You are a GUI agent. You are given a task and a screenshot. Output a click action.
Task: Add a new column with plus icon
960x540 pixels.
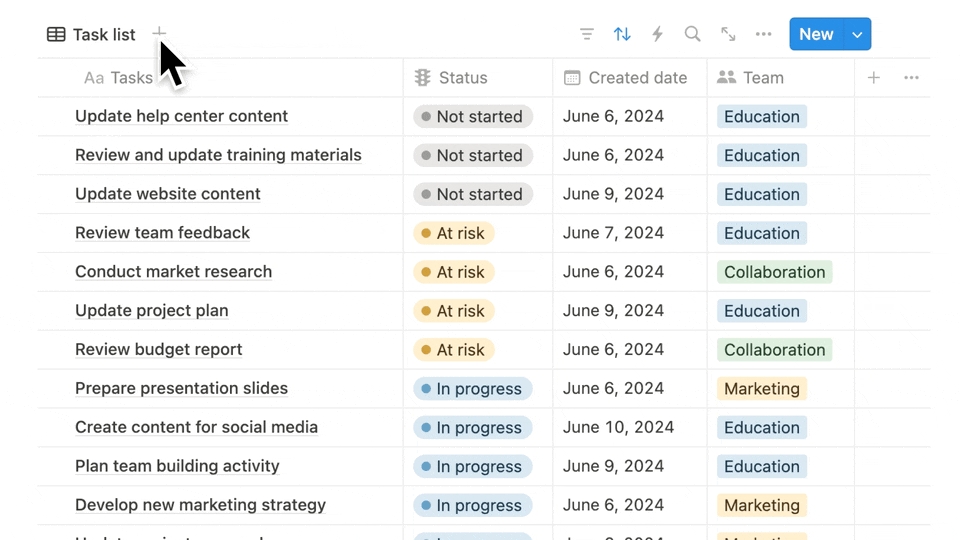873,77
